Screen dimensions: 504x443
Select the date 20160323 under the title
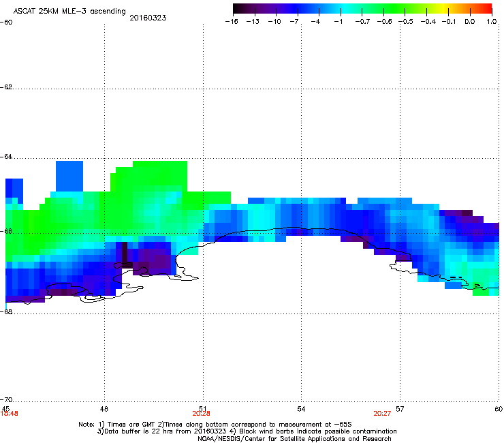coord(148,18)
